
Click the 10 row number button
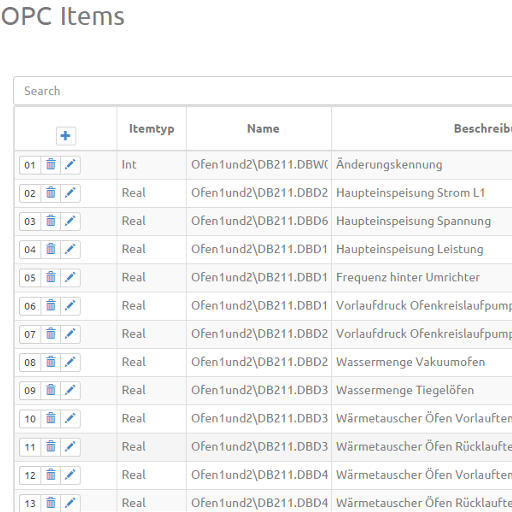point(30,419)
